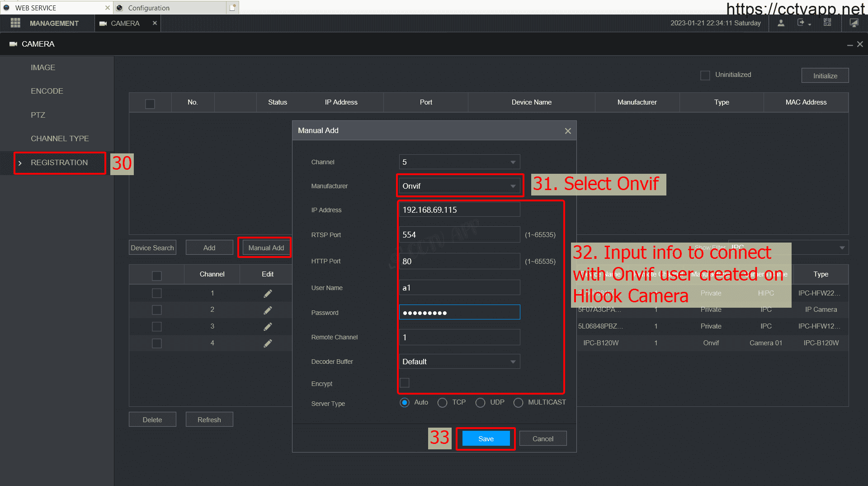Click the edit pencil for channel 3

coord(268,327)
